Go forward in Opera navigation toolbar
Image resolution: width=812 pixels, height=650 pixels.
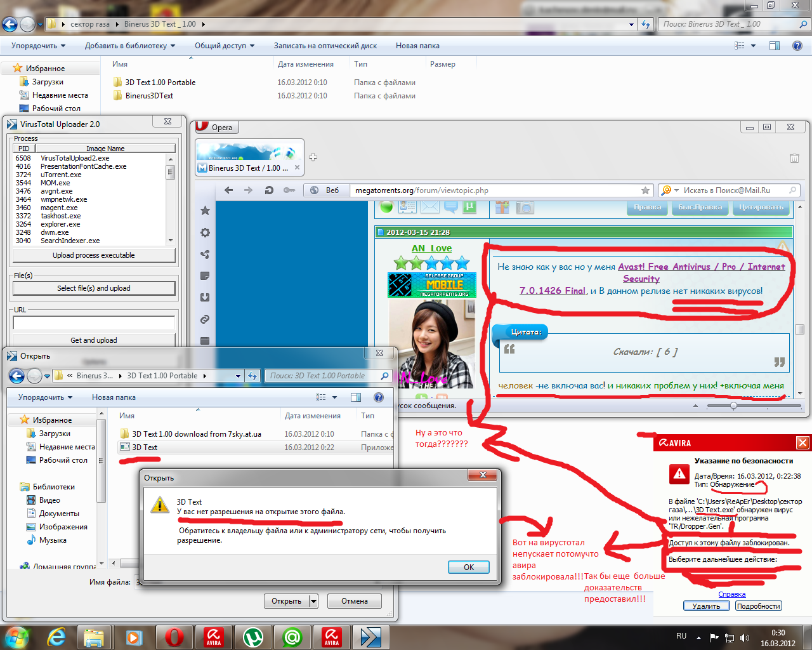[249, 190]
